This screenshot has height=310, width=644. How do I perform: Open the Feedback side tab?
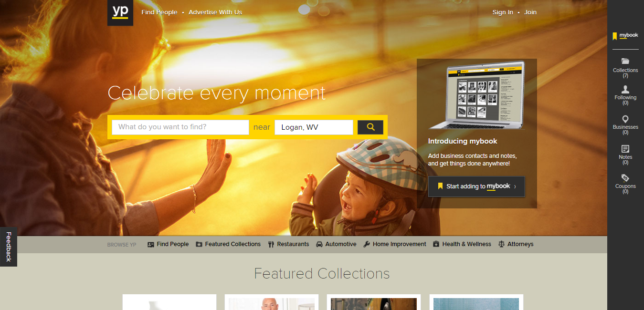coord(8,247)
